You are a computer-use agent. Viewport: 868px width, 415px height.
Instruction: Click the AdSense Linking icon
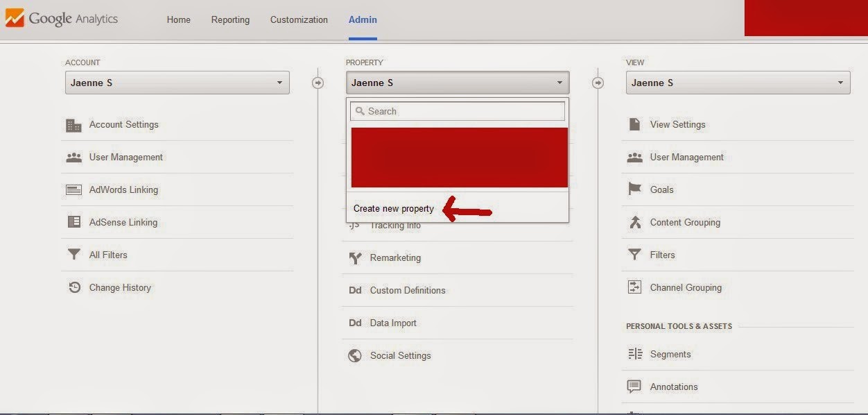pyautogui.click(x=73, y=222)
